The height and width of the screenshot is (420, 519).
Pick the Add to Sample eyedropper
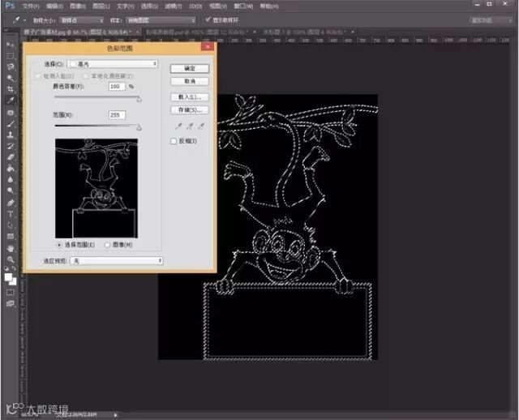tap(190, 126)
